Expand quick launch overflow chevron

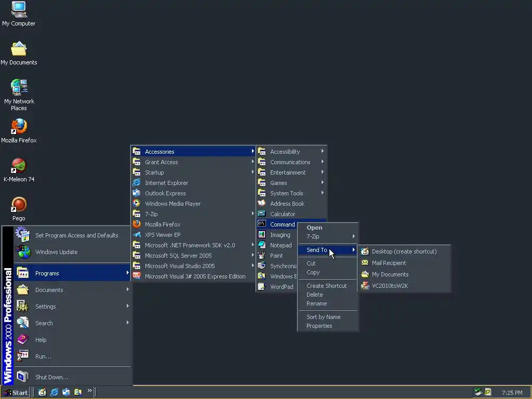coord(89,391)
